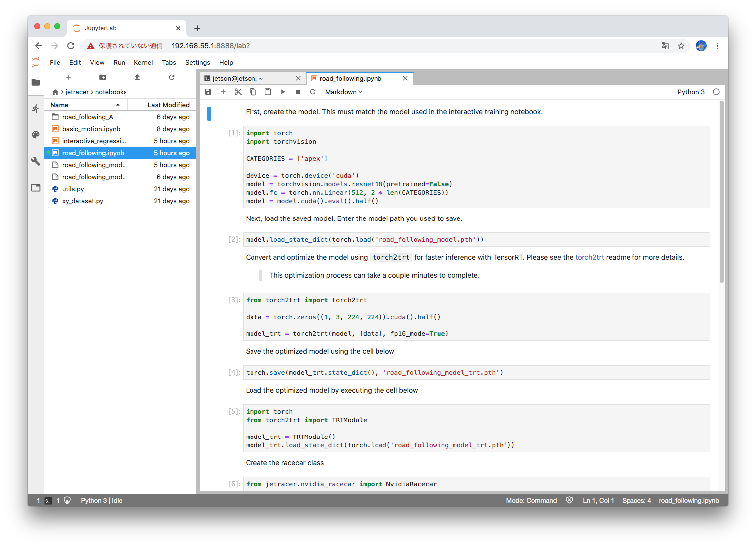Open the road_following_A folder
This screenshot has width=756, height=546.
120,117
